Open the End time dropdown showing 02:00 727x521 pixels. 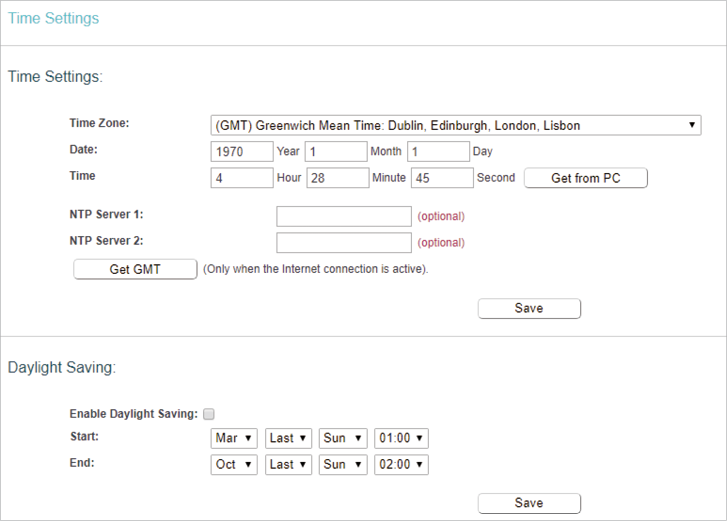(x=401, y=464)
